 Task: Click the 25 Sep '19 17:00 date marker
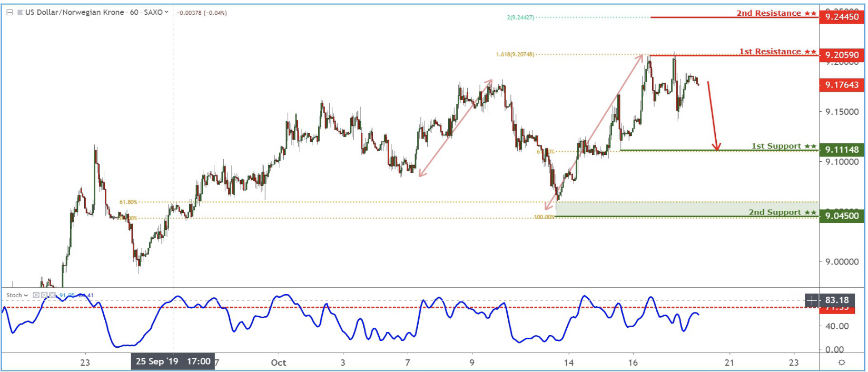173,361
